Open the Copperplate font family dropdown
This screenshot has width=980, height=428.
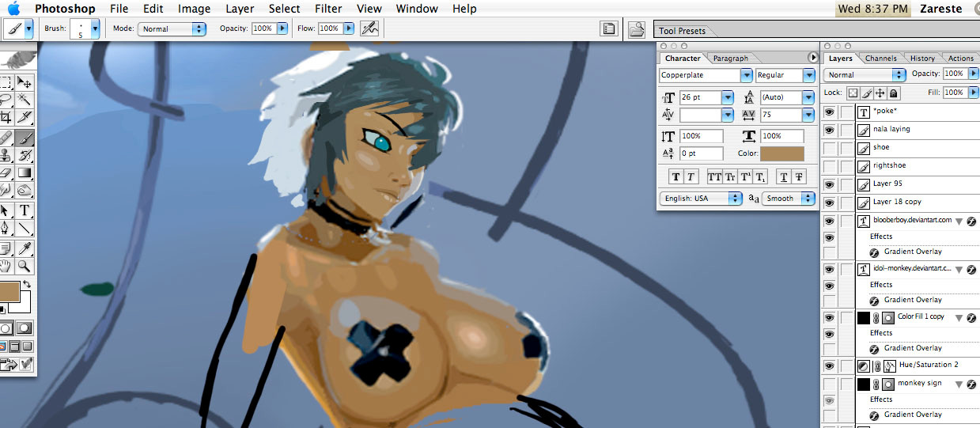[746, 75]
